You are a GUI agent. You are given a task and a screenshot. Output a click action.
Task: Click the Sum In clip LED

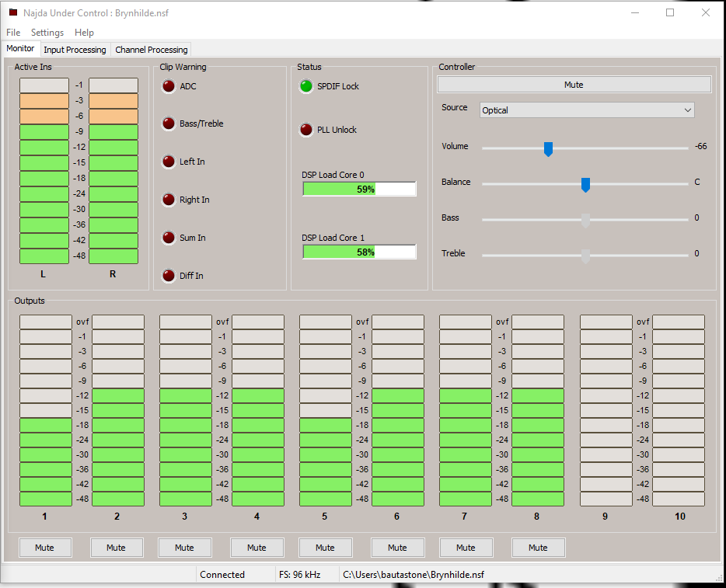pos(168,238)
